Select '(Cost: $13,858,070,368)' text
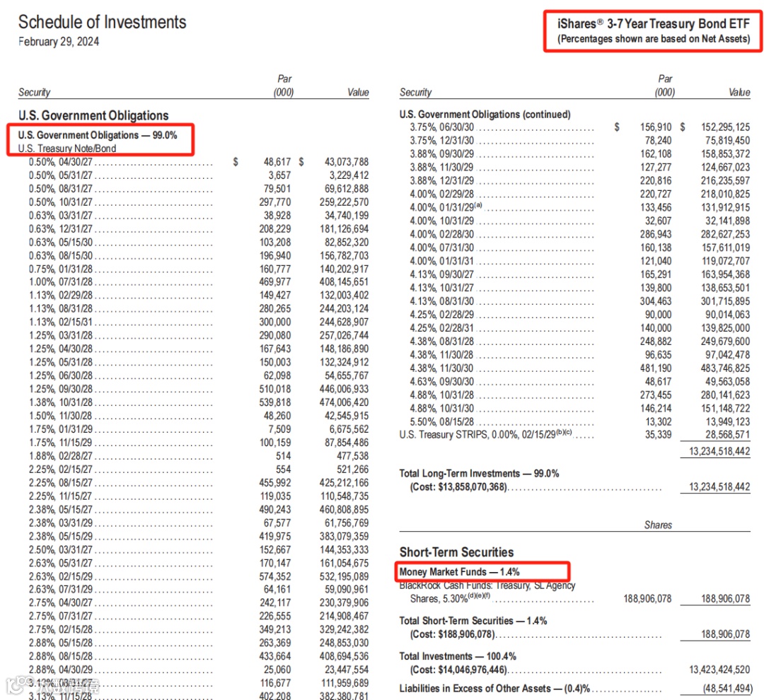 click(x=458, y=487)
